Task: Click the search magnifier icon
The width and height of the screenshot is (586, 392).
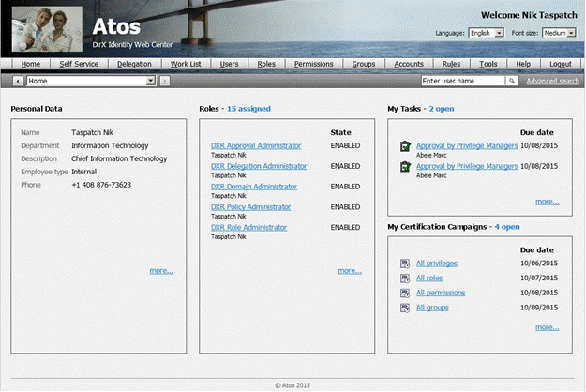Action: [512, 82]
